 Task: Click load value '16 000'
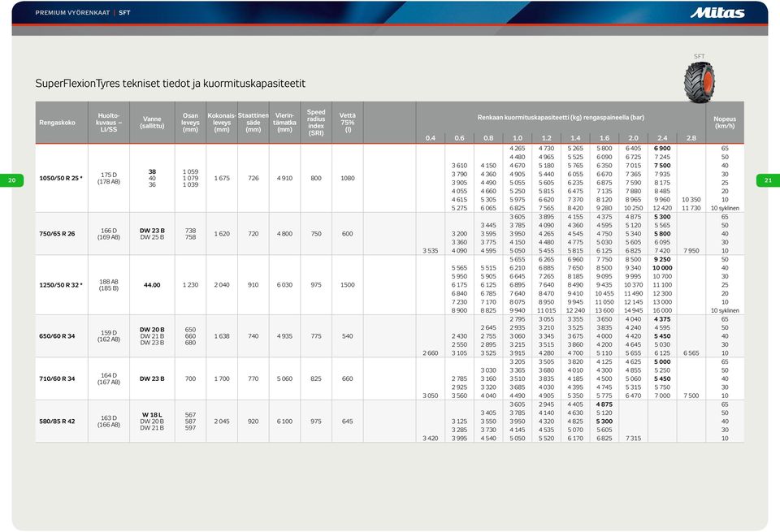[x=662, y=311]
